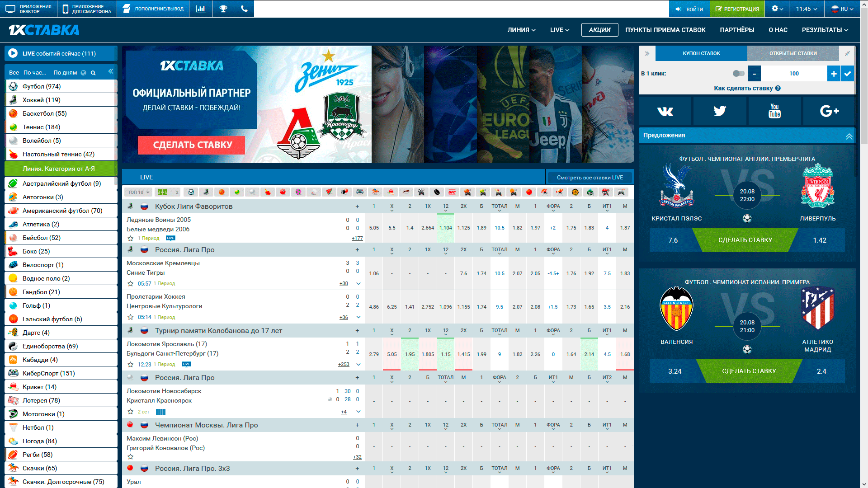Place bet on Валенсия vs Атлетико Мадрид
868x488 pixels.
(749, 371)
